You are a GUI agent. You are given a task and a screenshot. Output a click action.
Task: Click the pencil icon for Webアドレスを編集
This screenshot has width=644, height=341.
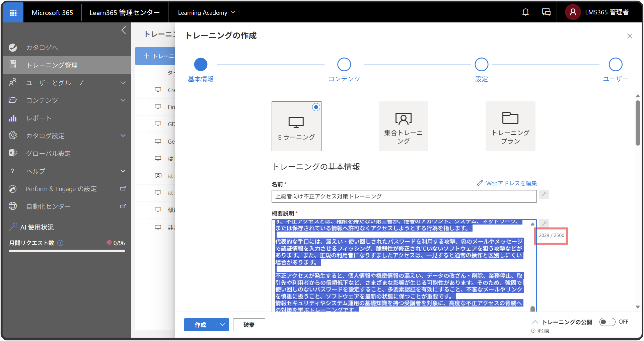pyautogui.click(x=480, y=183)
